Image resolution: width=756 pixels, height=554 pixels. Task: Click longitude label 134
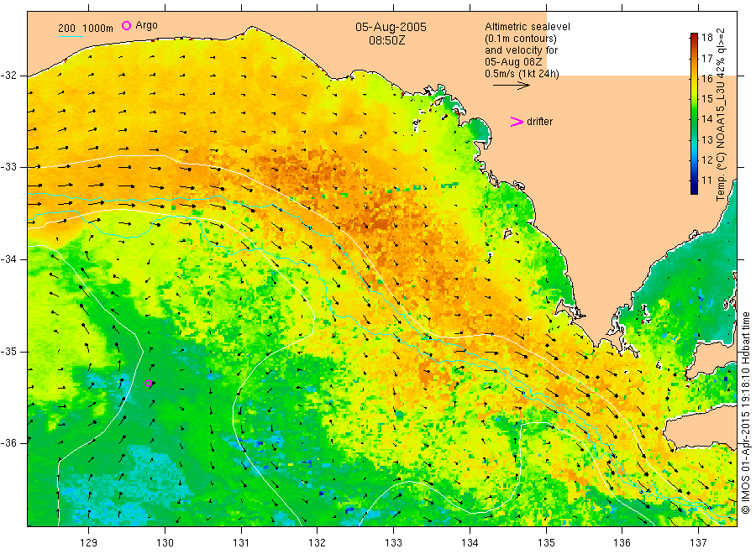pyautogui.click(x=470, y=543)
